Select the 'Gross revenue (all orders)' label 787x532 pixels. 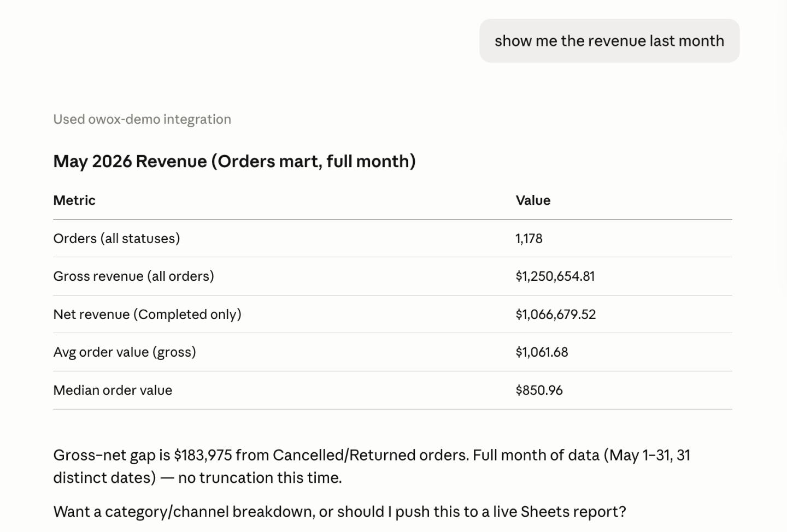pyautogui.click(x=133, y=276)
